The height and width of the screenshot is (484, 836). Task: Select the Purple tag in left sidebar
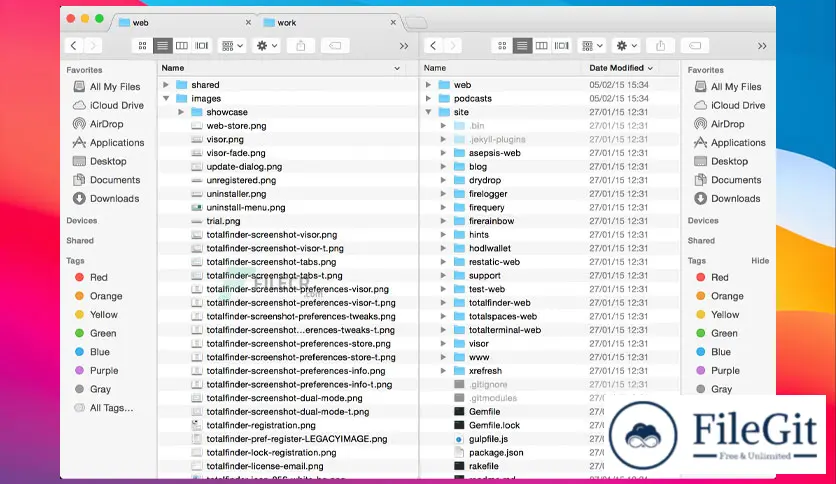pyautogui.click(x=97, y=370)
